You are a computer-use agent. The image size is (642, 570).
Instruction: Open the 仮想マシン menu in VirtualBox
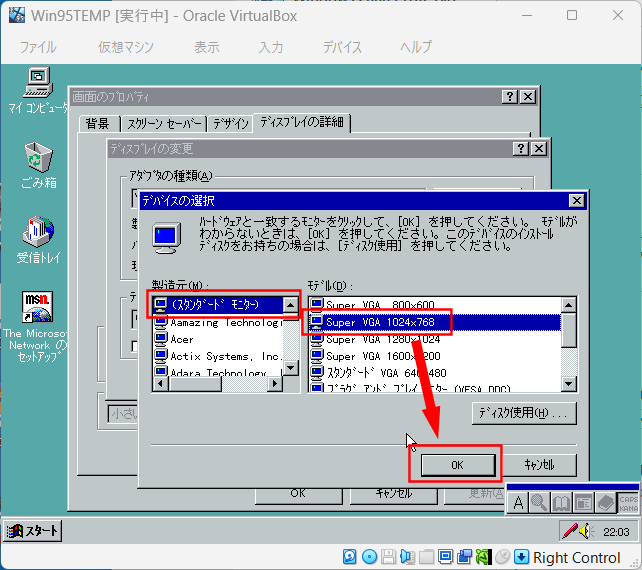126,47
